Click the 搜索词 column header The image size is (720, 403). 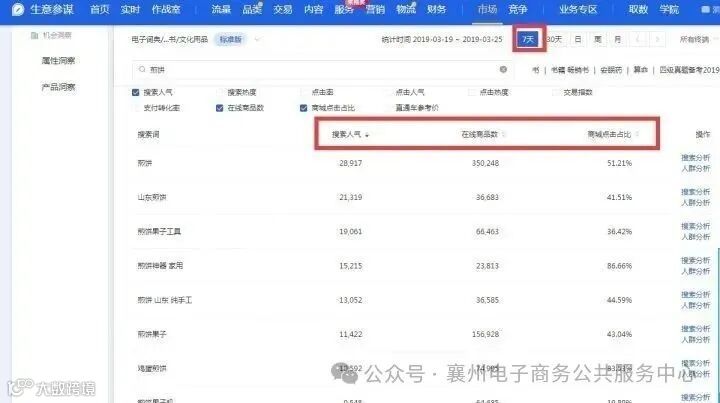tap(148, 134)
